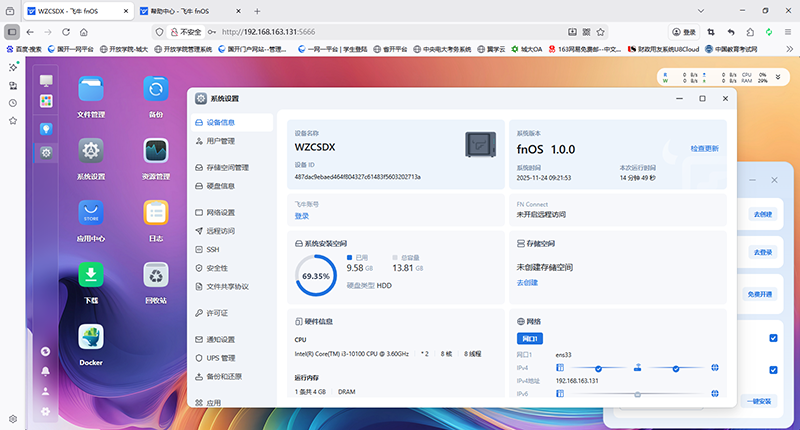The height and width of the screenshot is (430, 800).
Task: Select 安全性 in settings menu
Action: tap(232, 268)
